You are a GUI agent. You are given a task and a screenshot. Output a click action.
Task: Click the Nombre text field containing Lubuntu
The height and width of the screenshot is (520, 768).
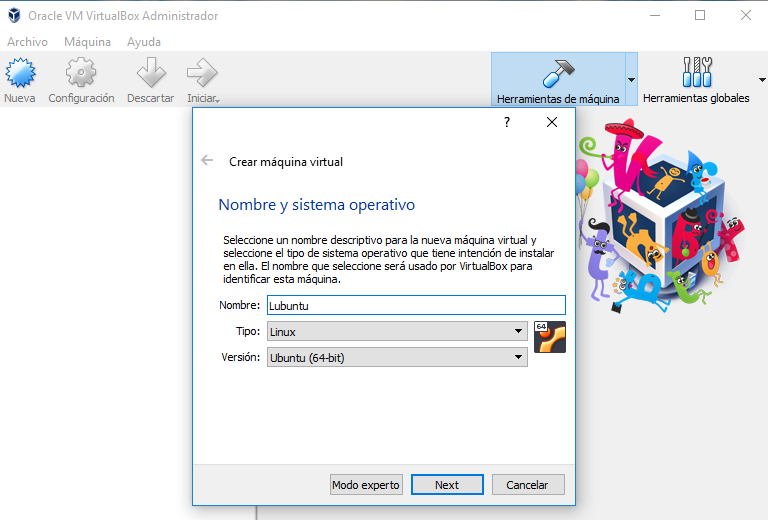tap(415, 305)
